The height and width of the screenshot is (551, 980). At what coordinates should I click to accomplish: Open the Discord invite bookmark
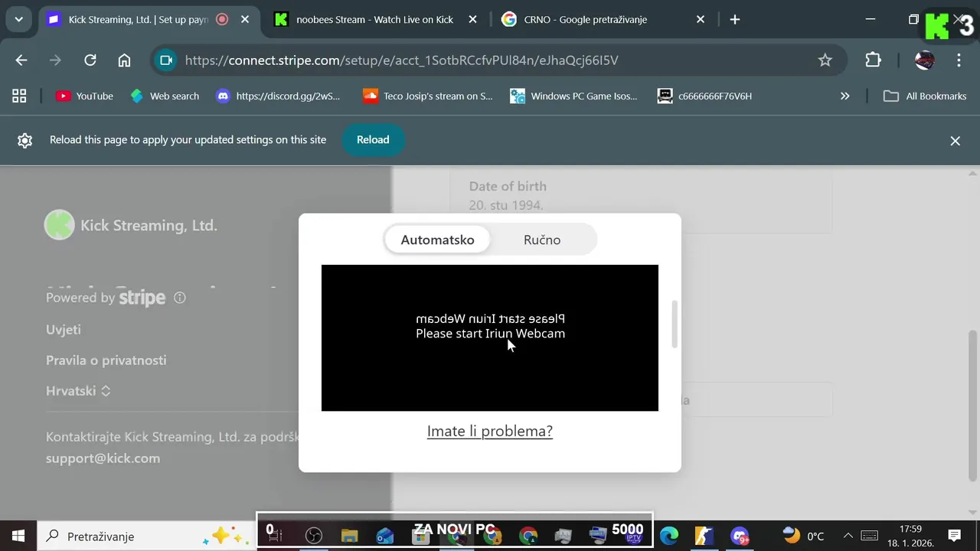[x=278, y=96]
